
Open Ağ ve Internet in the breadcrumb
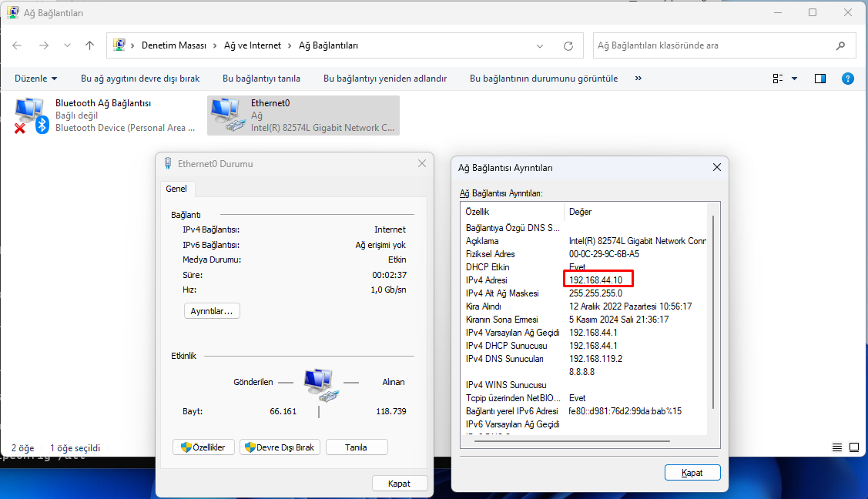253,45
